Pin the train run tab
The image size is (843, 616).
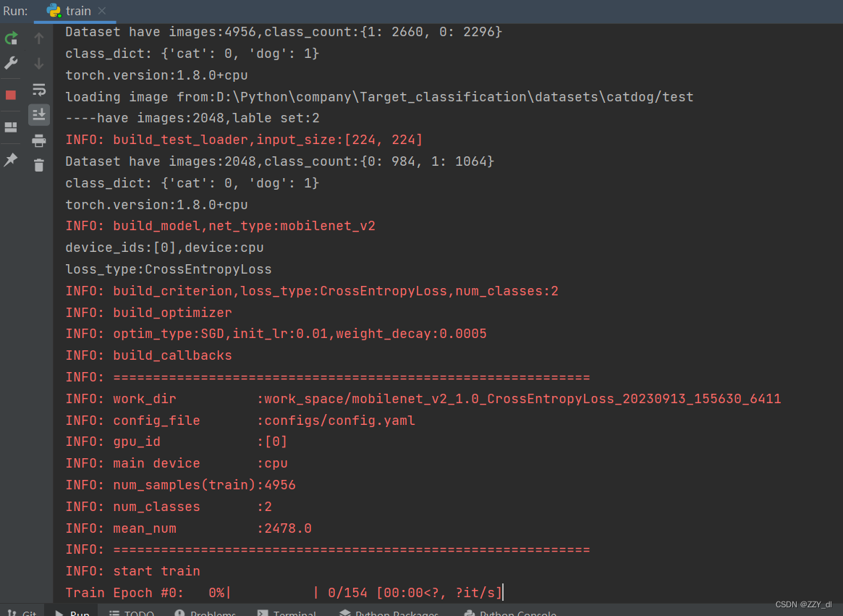(11, 160)
